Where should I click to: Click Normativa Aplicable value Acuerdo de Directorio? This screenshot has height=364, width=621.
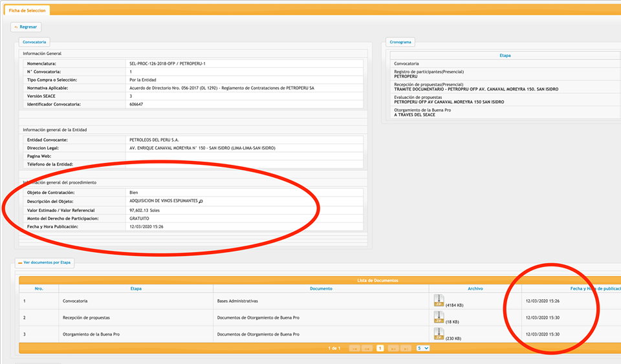pos(221,88)
